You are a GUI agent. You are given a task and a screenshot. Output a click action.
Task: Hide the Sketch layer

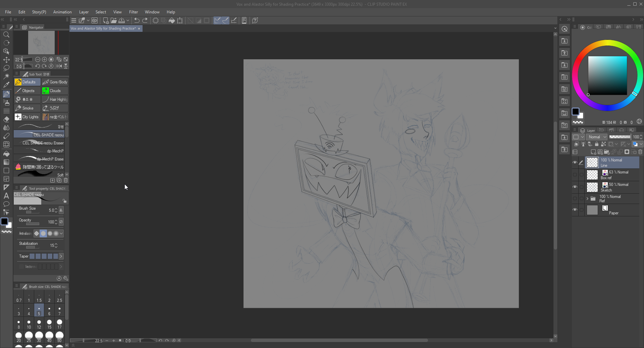pos(575,187)
